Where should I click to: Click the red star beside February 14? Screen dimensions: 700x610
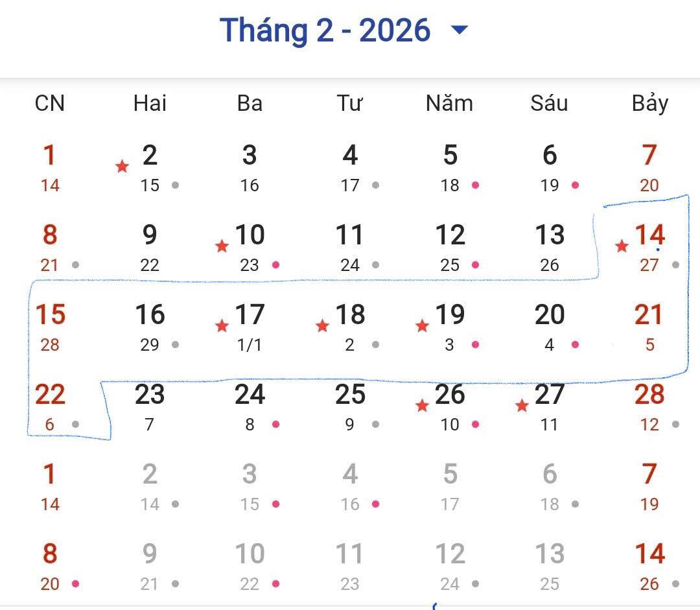[622, 246]
